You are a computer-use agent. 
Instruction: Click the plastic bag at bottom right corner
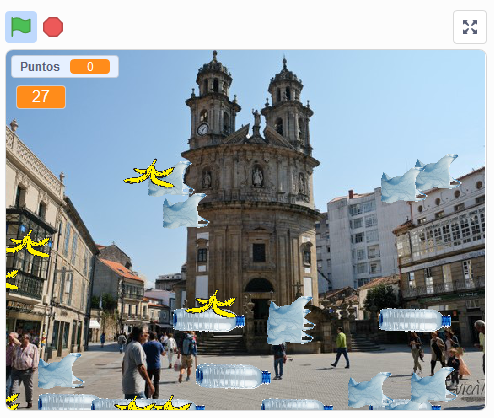tap(433, 385)
